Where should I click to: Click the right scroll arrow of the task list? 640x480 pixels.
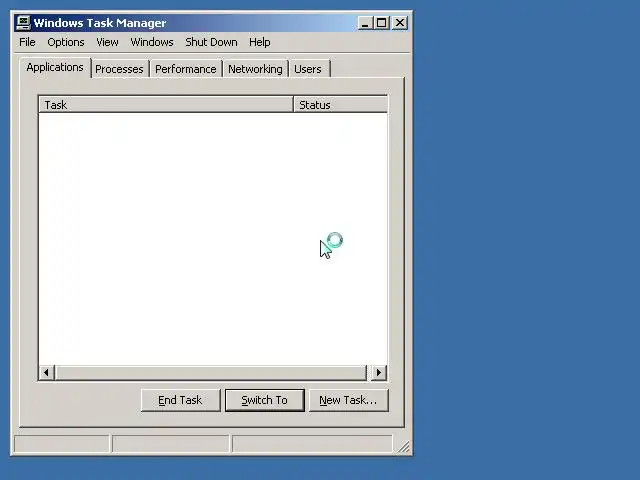pos(379,373)
